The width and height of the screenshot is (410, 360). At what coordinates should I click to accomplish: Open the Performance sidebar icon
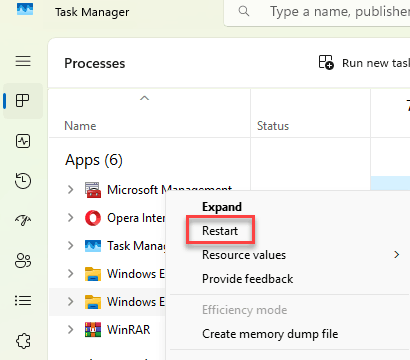[23, 141]
